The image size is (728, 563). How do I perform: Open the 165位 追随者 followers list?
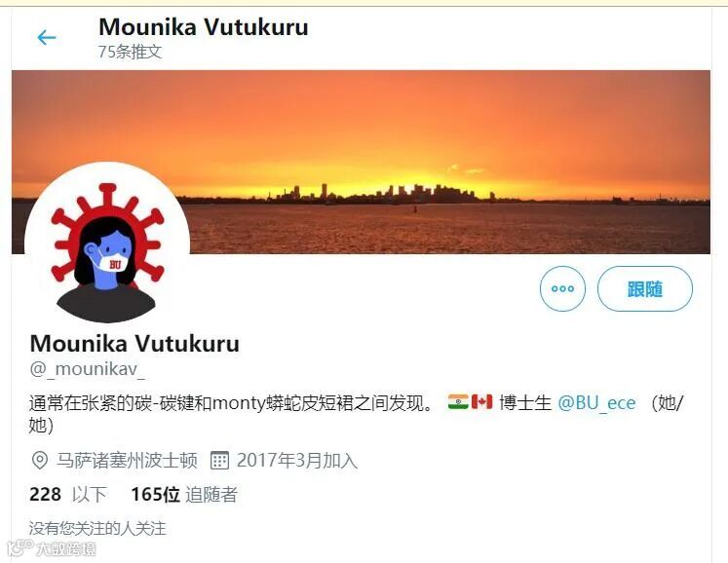[184, 494]
